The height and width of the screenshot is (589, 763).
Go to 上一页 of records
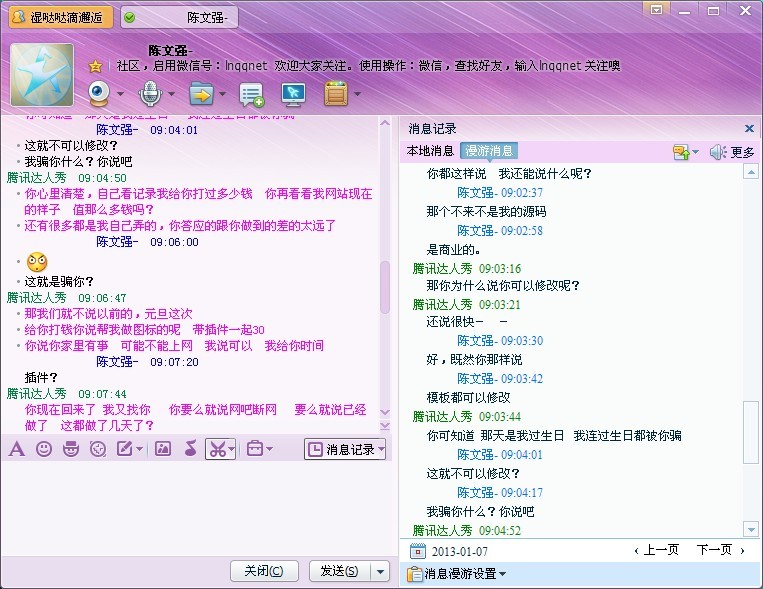point(656,550)
